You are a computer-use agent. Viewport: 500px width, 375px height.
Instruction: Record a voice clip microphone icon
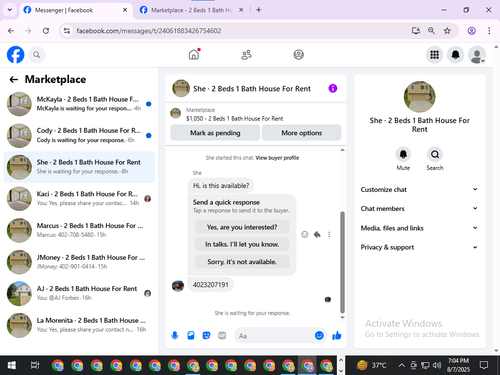175,335
